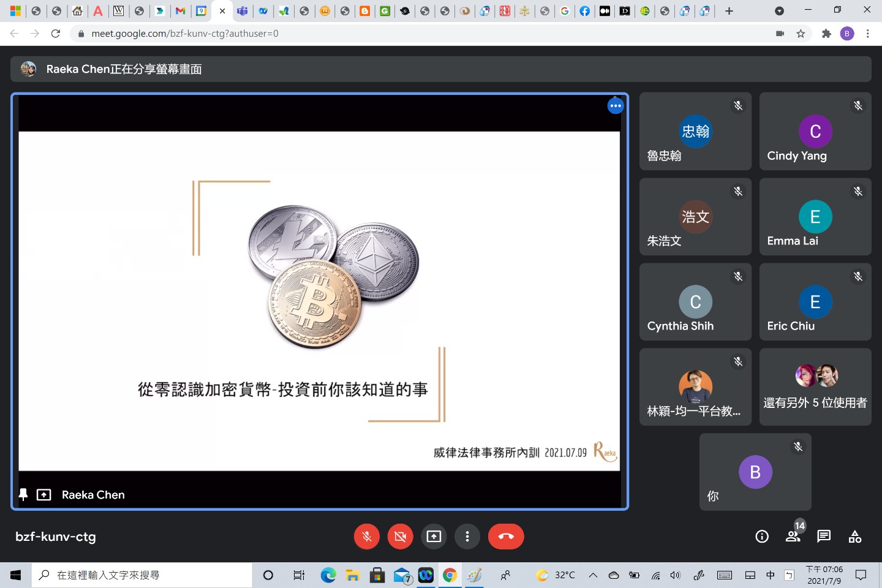Open more options three-dot menu in call bar
This screenshot has width=882, height=588.
click(x=467, y=537)
